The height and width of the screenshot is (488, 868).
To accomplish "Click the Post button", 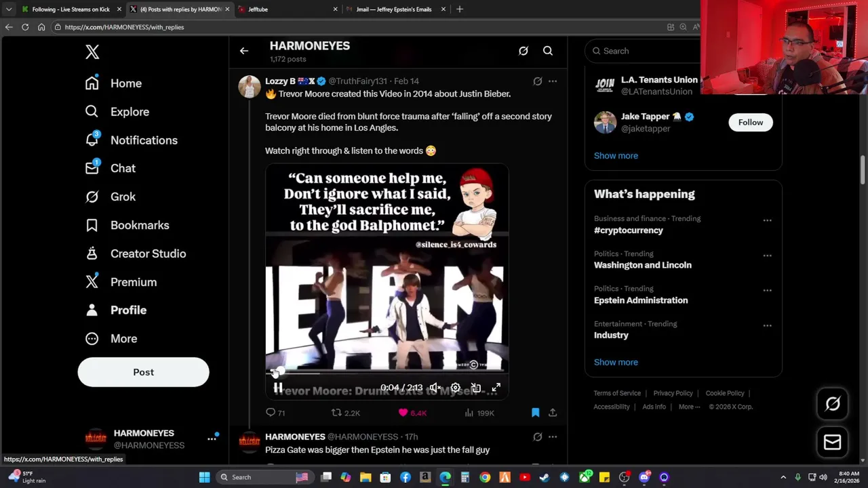I will click(143, 372).
